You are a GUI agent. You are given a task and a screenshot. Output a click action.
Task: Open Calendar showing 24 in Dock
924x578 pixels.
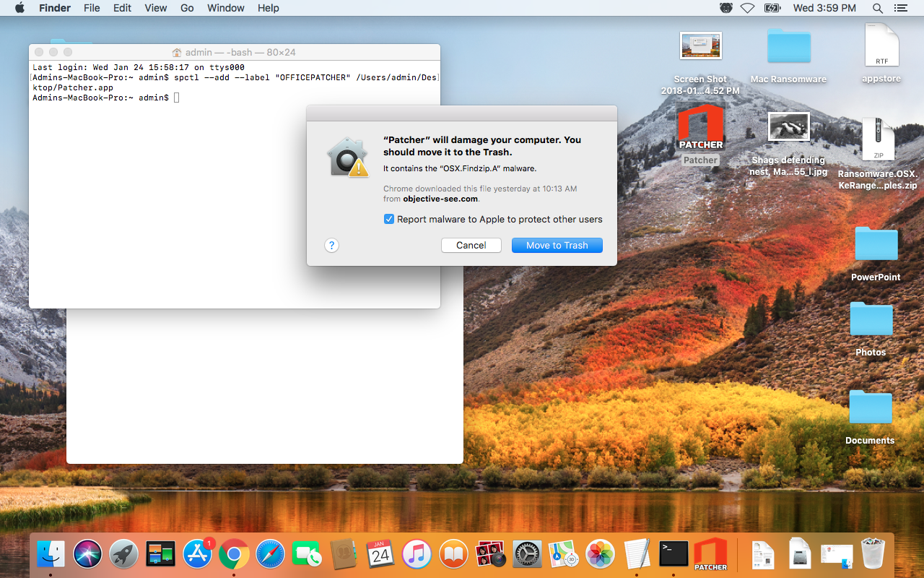point(380,554)
